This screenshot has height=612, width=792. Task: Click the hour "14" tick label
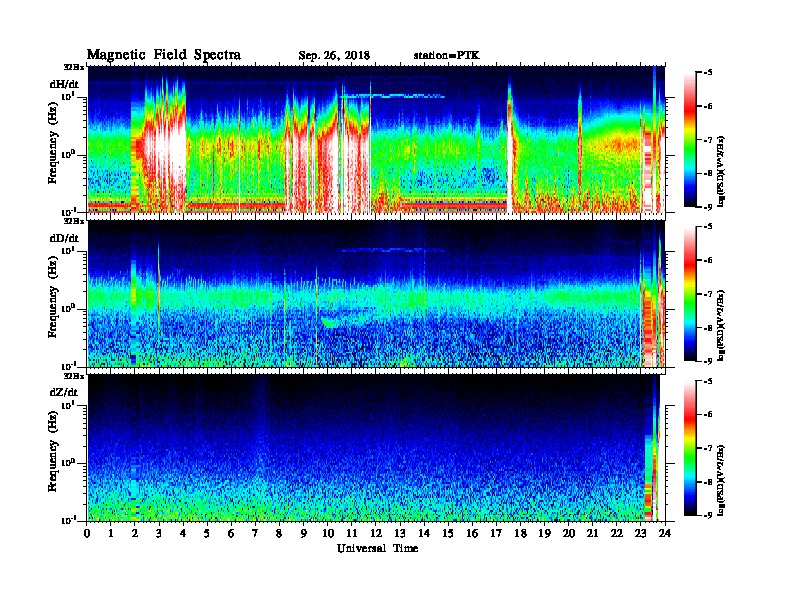pos(424,533)
